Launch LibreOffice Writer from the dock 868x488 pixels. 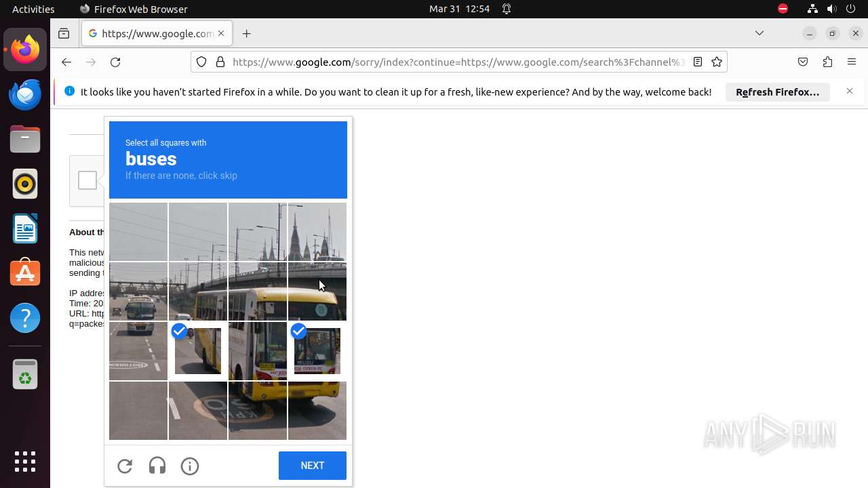25,228
